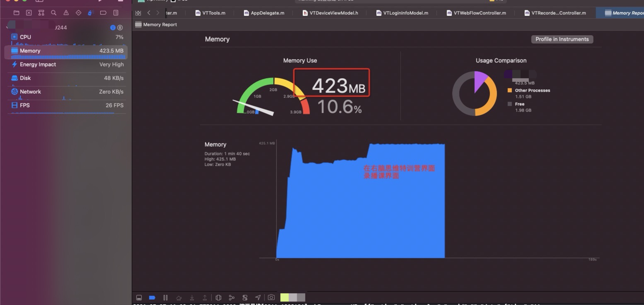The height and width of the screenshot is (305, 644).
Task: Click the process view options icon beside info
Action: pyautogui.click(x=120, y=28)
